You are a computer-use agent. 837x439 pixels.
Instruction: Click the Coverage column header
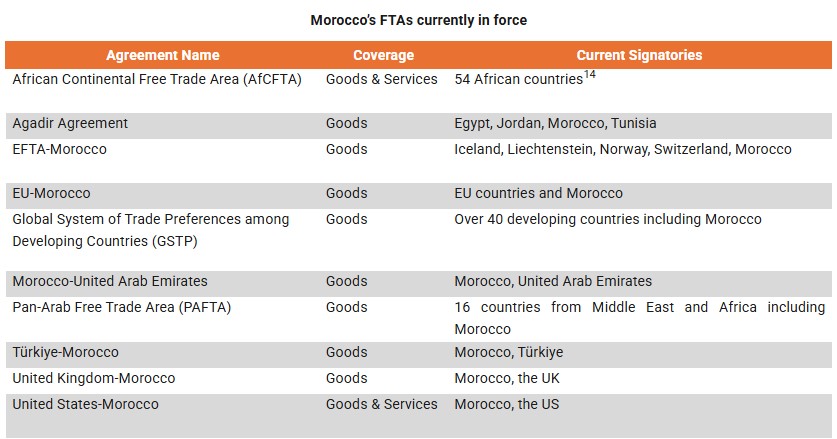pyautogui.click(x=383, y=55)
